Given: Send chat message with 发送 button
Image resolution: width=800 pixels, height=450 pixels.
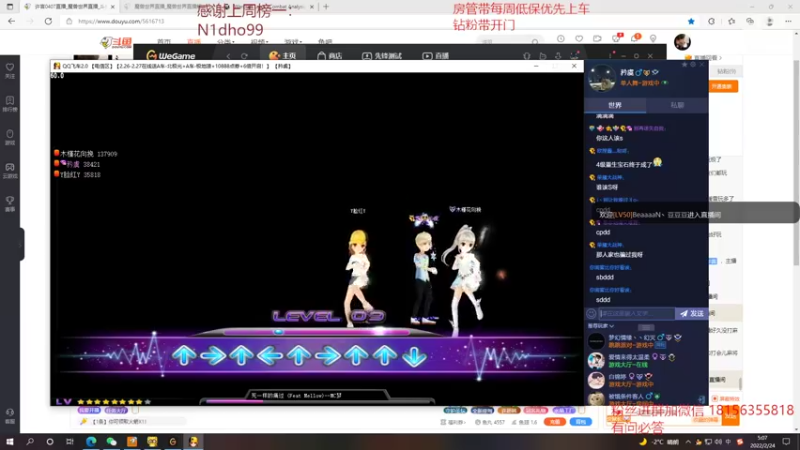Looking at the screenshot, I should [691, 314].
